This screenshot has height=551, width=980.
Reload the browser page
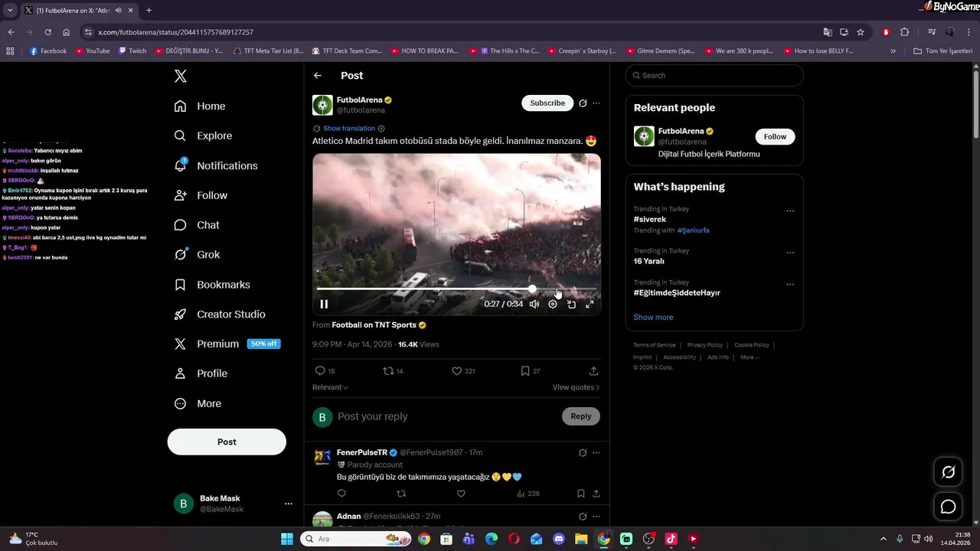47,32
